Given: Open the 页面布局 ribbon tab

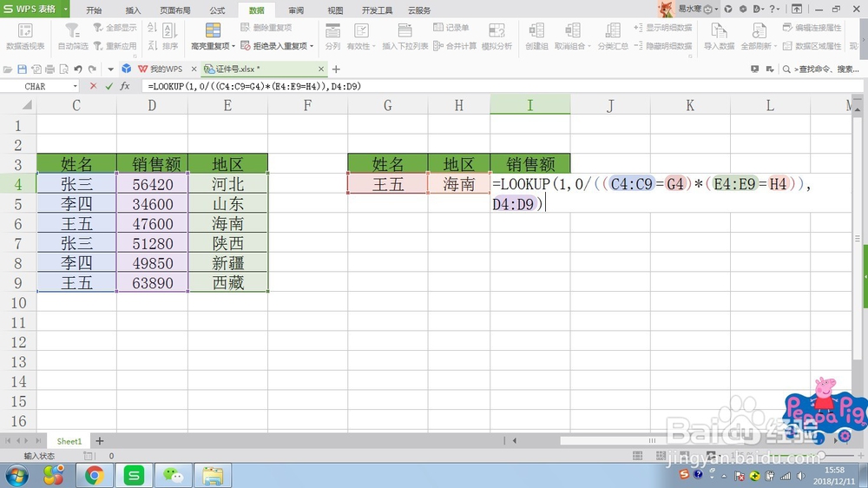Looking at the screenshot, I should pyautogui.click(x=175, y=10).
